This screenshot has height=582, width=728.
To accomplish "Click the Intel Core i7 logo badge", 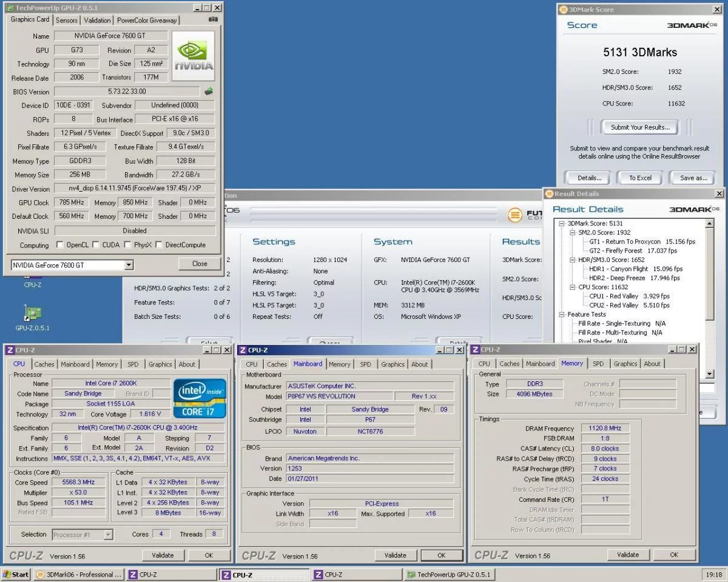I will coord(200,398).
